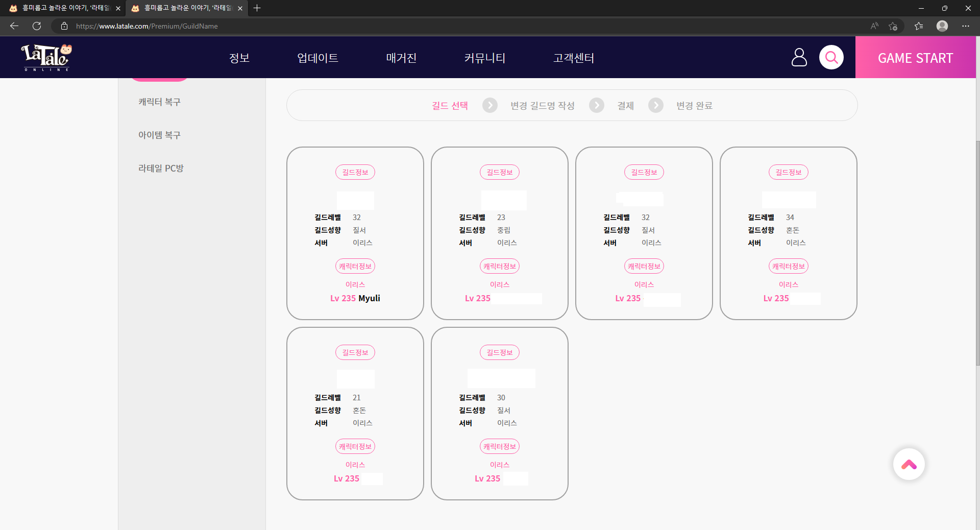Screen dimensions: 980x530
Task: Click the scroll-to-top arrow button
Action: tap(909, 464)
